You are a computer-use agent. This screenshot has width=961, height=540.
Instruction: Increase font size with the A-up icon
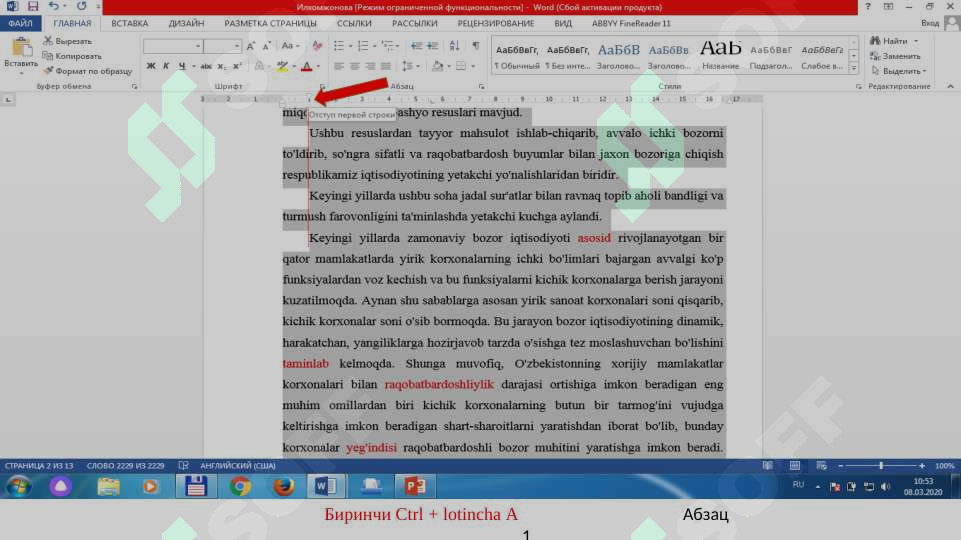[x=251, y=46]
